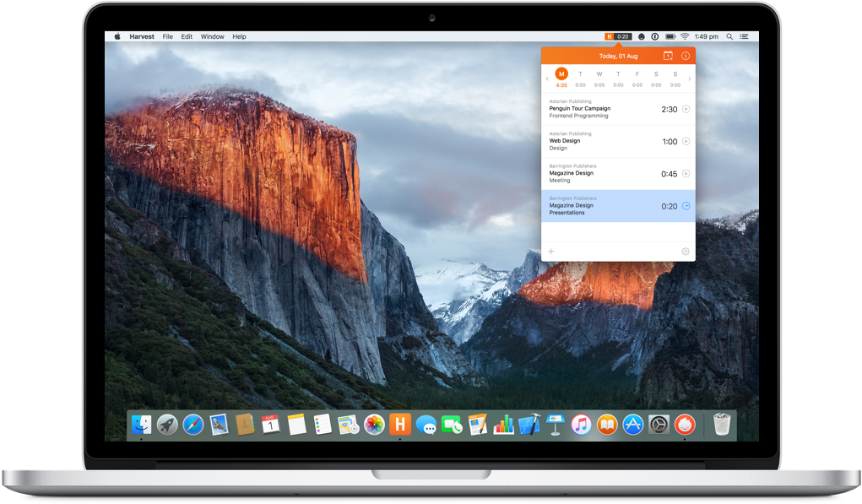Start the Magazine Design Meeting timer
This screenshot has height=504, width=862.
click(686, 174)
